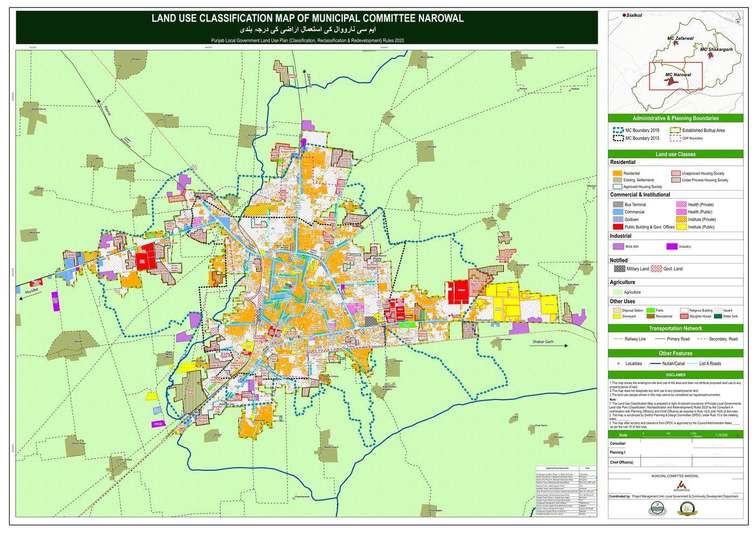The image size is (756, 534).
Task: Select the pink Health (Public) swatch
Action: pos(680,212)
